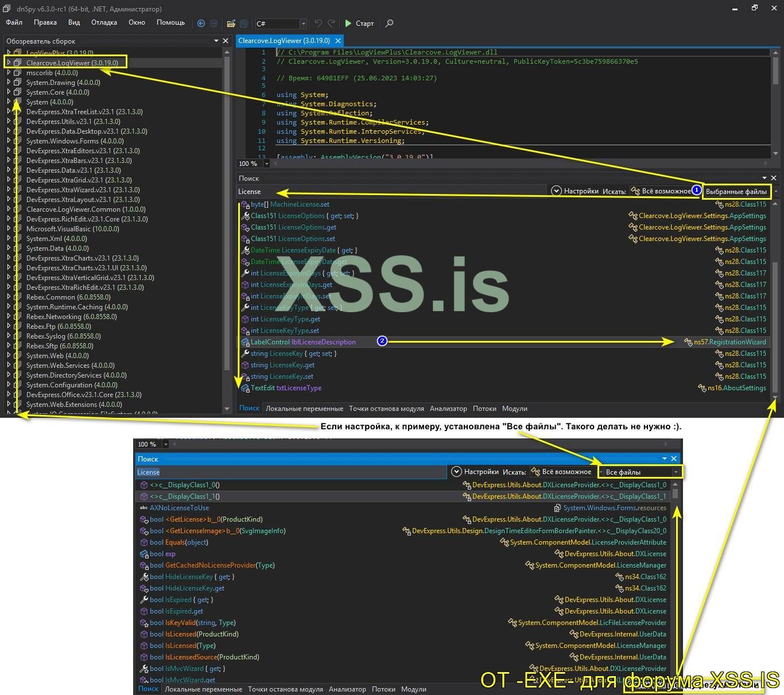Expand the DevExpress.XtraTreeList.v23.1 node
Image resolution: width=784 pixels, height=695 pixels.
tap(9, 112)
